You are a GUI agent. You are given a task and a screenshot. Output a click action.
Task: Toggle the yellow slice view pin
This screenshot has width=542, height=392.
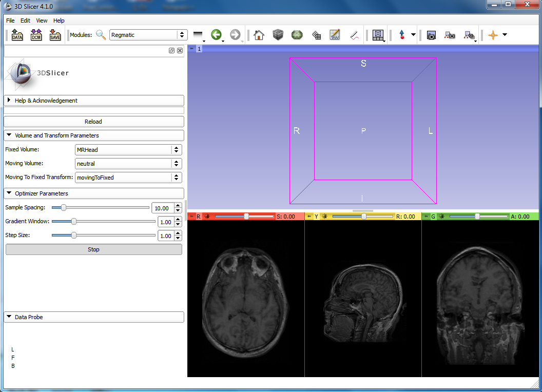(x=309, y=217)
